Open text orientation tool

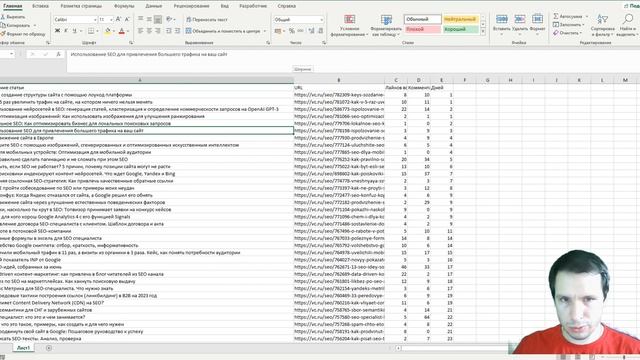169,19
